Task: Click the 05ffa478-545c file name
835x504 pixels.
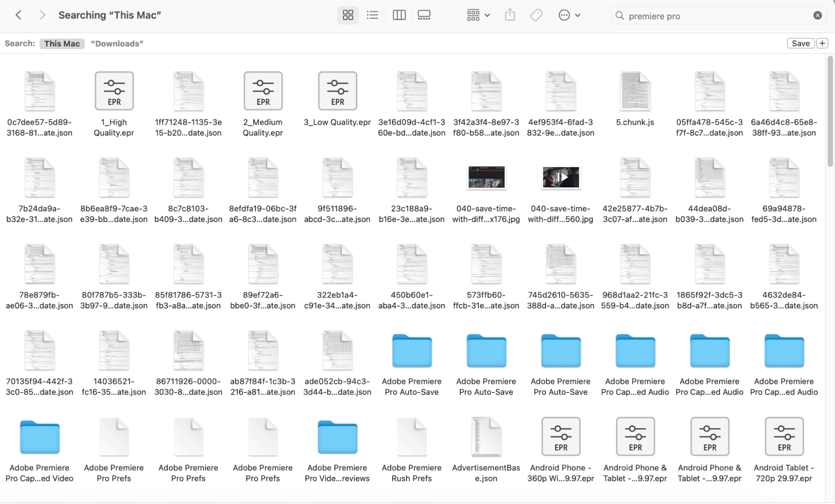Action: [709, 127]
